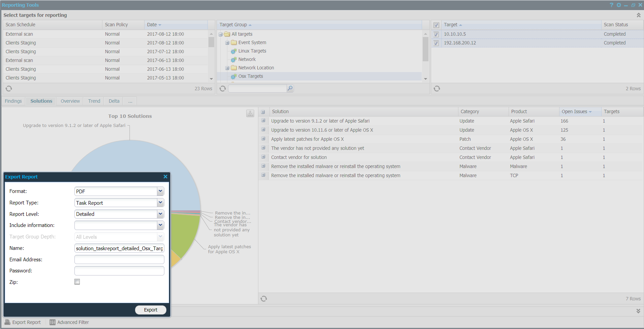
Task: Expand the Event System tree folder
Action: (227, 43)
